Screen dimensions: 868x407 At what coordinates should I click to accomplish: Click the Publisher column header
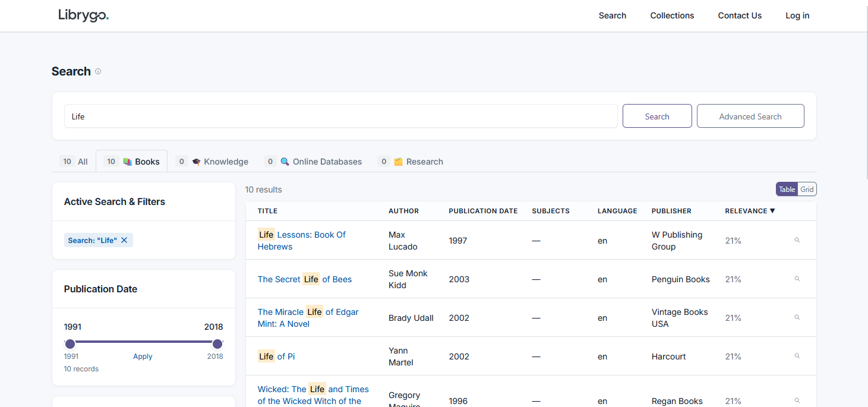[671, 211]
